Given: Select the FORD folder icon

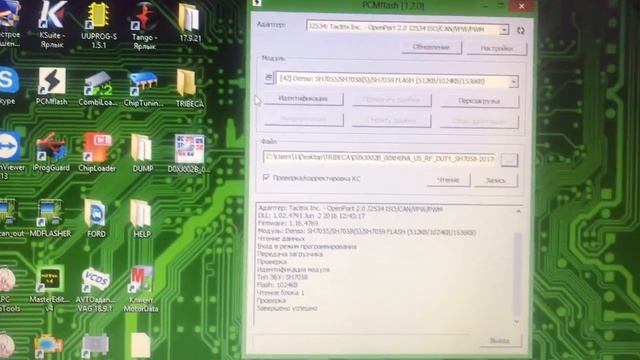Looking at the screenshot, I should pyautogui.click(x=96, y=218).
